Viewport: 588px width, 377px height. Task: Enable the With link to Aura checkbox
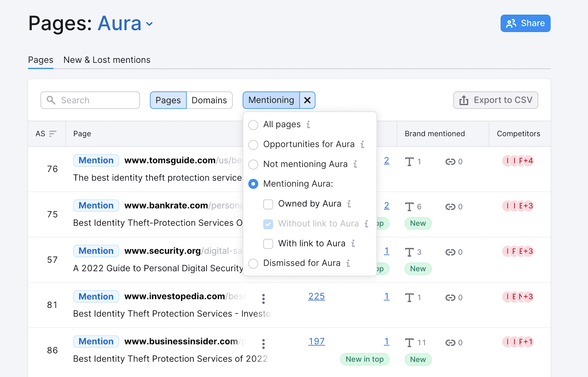pyautogui.click(x=268, y=244)
